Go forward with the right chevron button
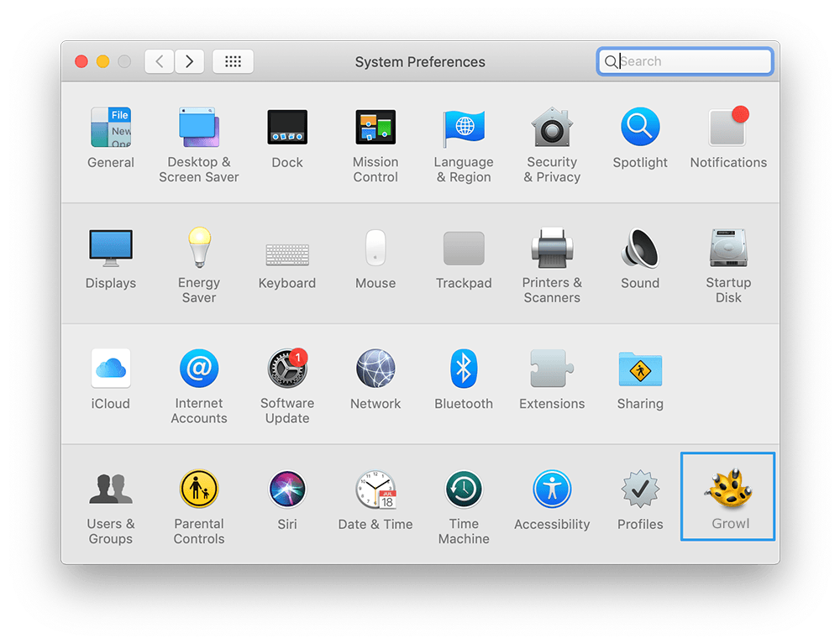The image size is (840, 644). click(189, 61)
